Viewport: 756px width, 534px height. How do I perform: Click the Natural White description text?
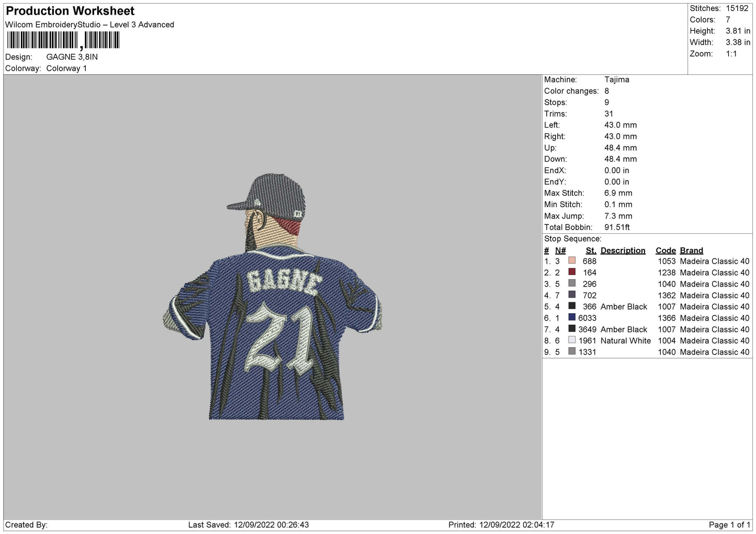pyautogui.click(x=626, y=341)
